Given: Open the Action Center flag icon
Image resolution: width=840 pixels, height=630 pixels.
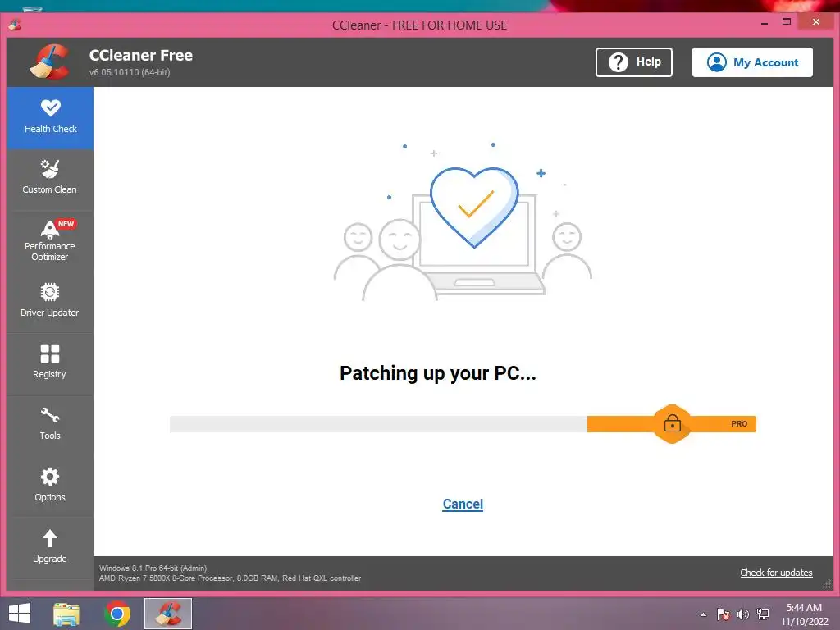Looking at the screenshot, I should tap(724, 614).
